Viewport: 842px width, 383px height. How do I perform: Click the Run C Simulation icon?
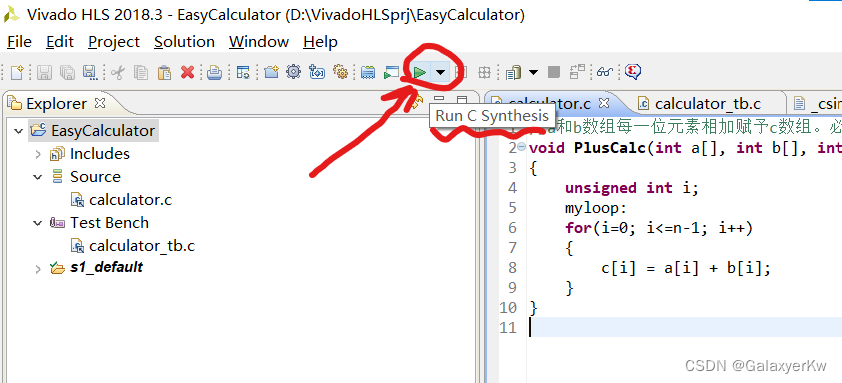click(391, 72)
